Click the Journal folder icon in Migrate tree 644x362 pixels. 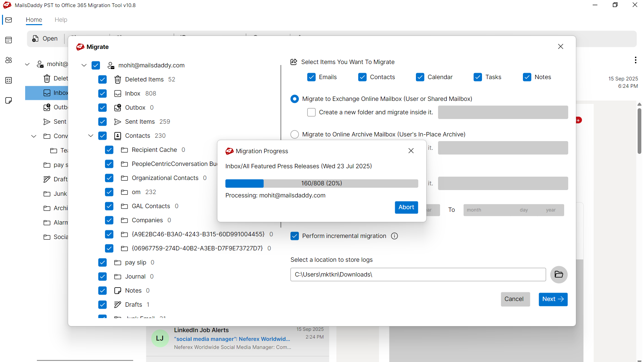118,277
